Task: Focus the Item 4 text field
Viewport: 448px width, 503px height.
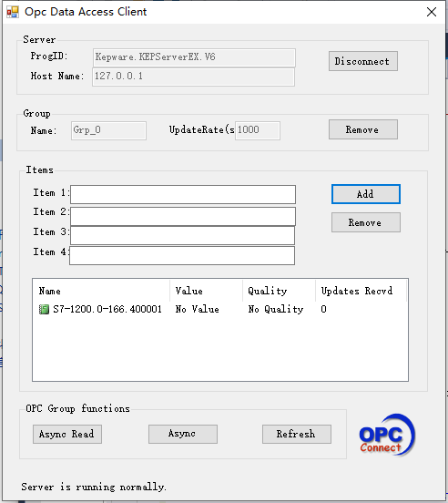Action: 182,256
